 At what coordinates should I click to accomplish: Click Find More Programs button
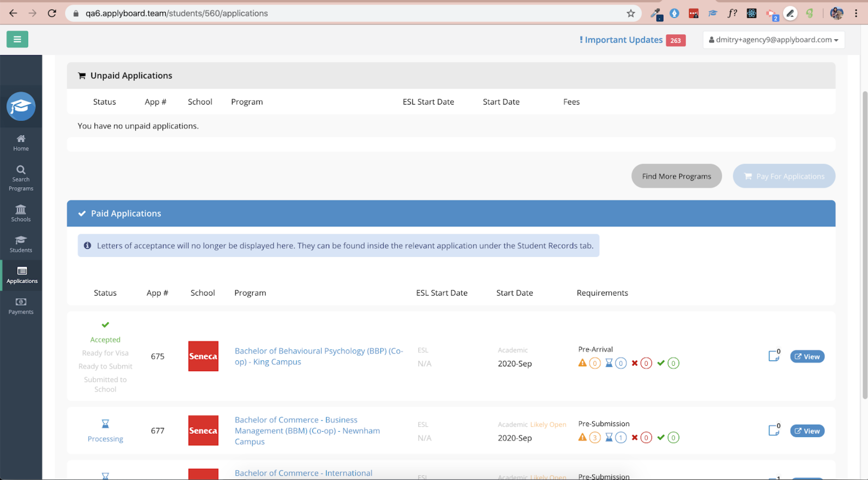point(677,176)
